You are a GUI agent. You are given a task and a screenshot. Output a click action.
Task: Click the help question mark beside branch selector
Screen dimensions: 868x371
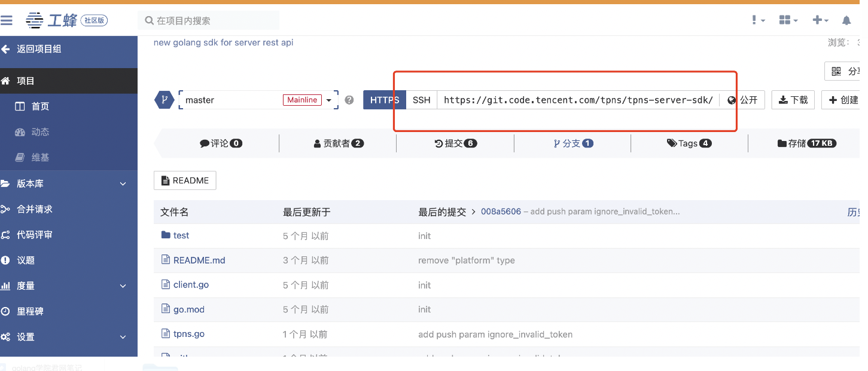point(349,100)
